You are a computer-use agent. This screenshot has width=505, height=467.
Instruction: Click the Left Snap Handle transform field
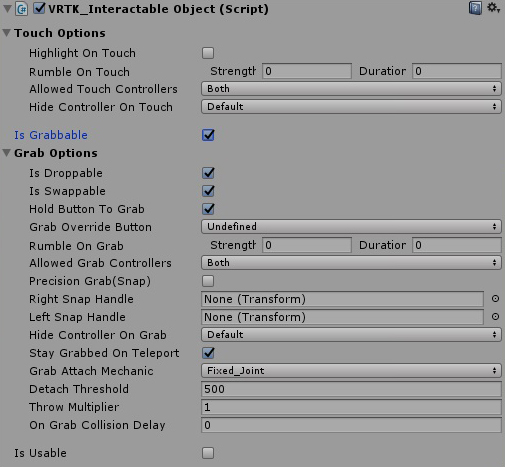342,317
